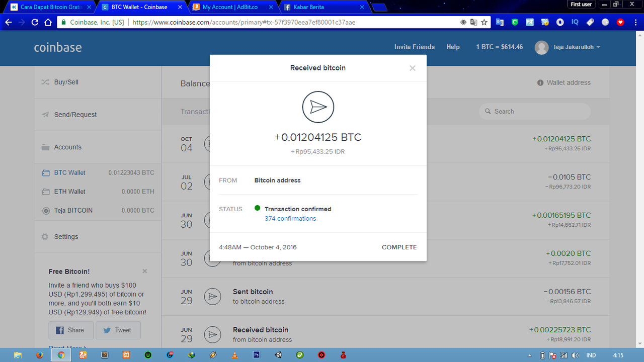Share the invite on Facebook
Viewport: 644px width, 362px height.
[x=71, y=330]
